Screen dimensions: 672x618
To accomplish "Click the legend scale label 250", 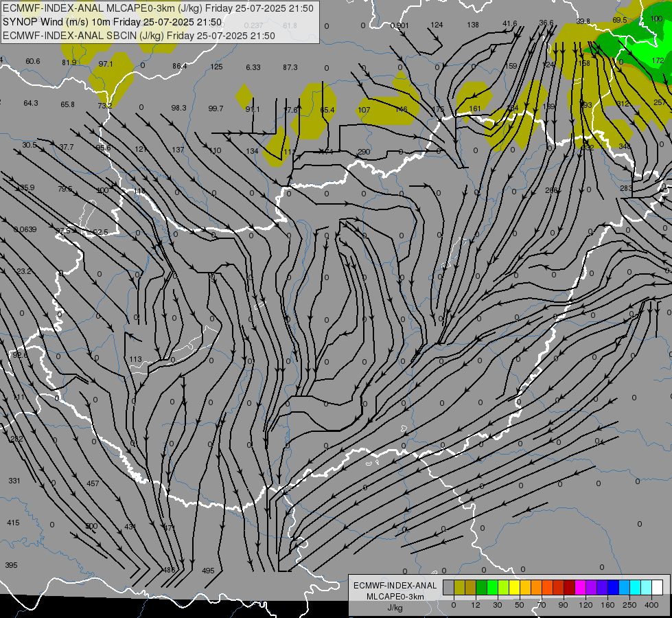I will point(629,605).
